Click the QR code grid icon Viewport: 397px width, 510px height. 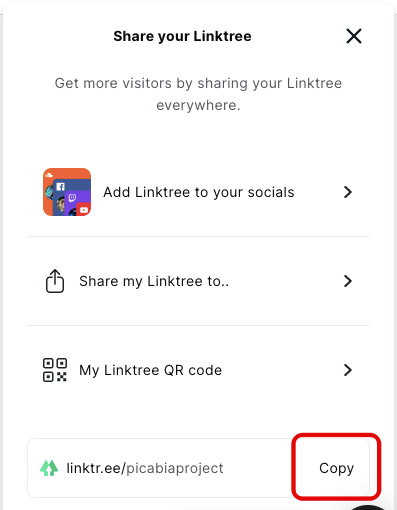pyautogui.click(x=55, y=370)
